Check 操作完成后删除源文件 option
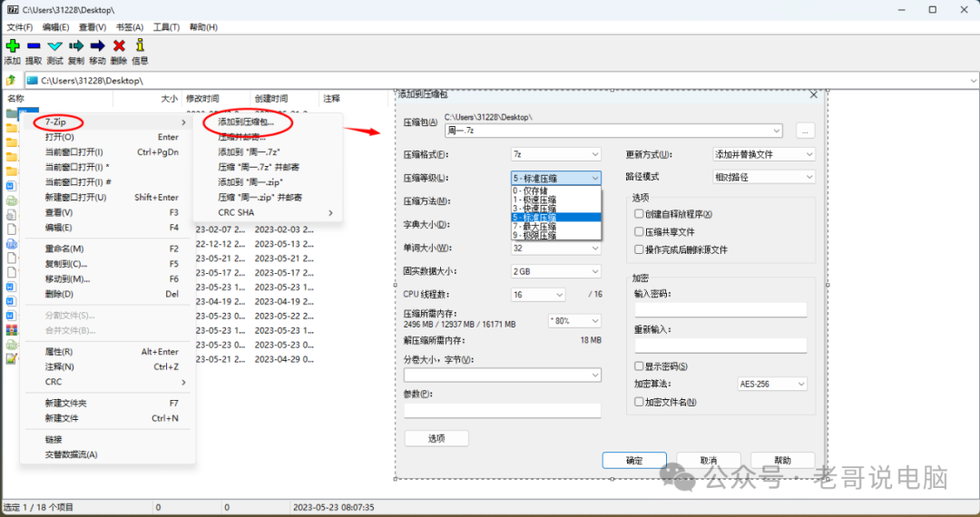 (639, 249)
